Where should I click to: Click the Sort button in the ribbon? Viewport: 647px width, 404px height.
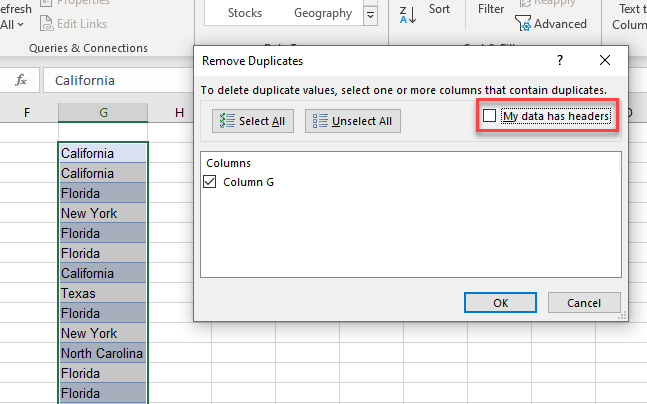coord(439,9)
